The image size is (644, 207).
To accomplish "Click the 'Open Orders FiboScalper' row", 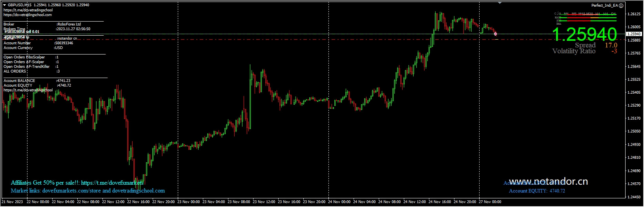I will pyautogui.click(x=31, y=57).
